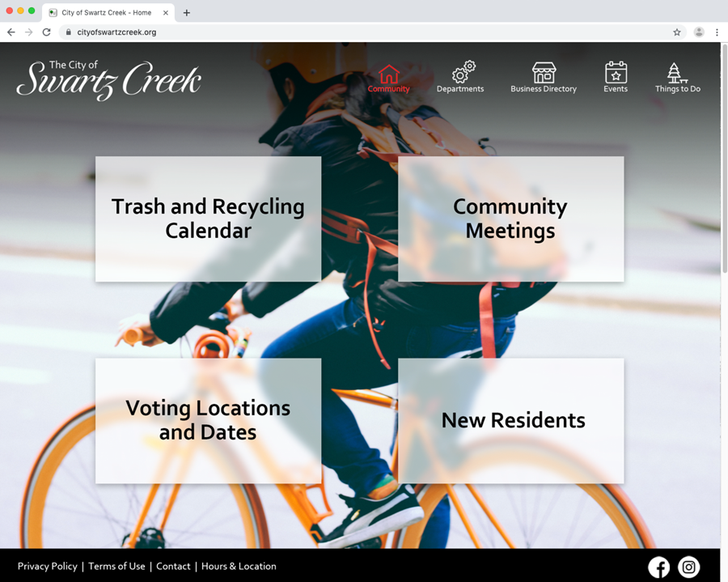Bookmark this page with the star icon
Viewport: 728px width, 582px height.
(677, 32)
